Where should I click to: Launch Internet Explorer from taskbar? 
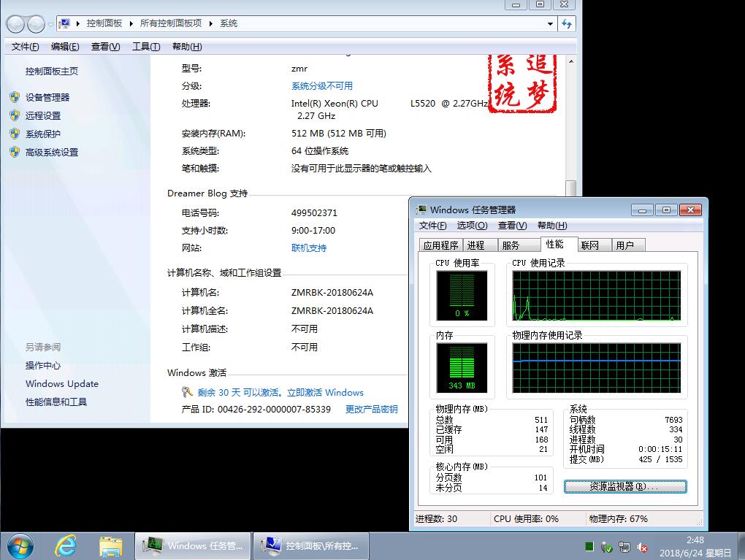point(66,545)
